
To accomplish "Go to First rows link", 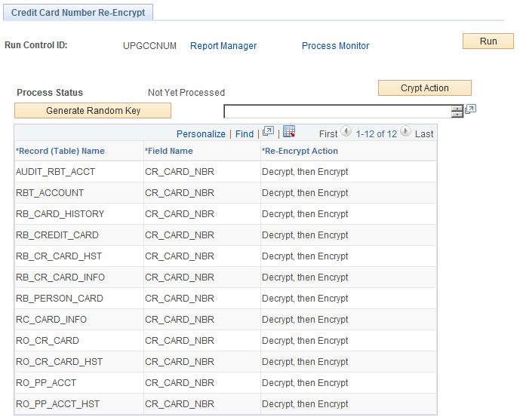I will (x=328, y=133).
